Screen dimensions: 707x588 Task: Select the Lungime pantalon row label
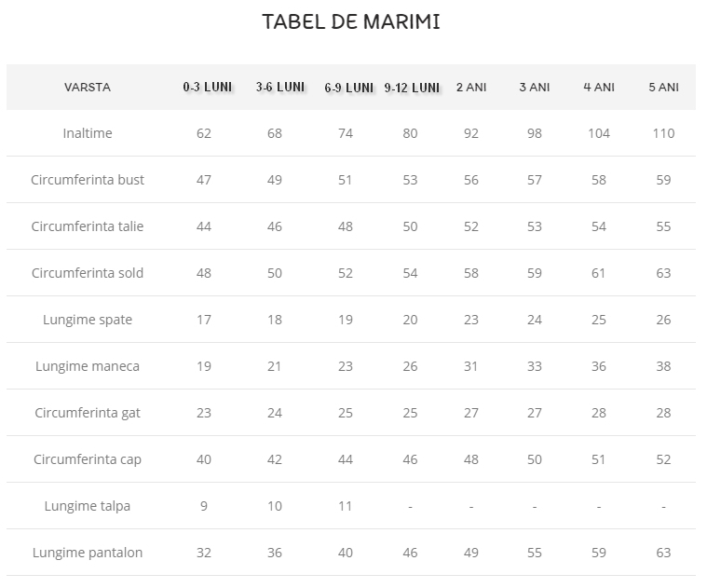tap(88, 553)
